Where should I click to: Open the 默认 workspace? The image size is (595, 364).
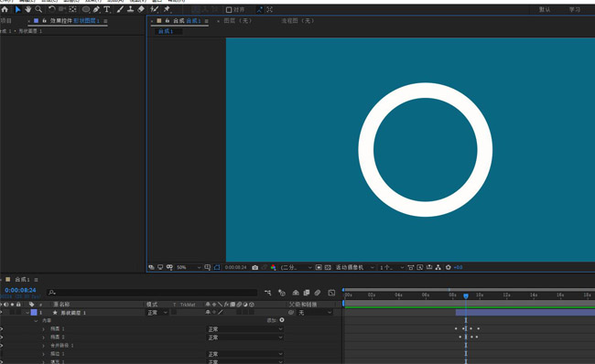point(545,9)
